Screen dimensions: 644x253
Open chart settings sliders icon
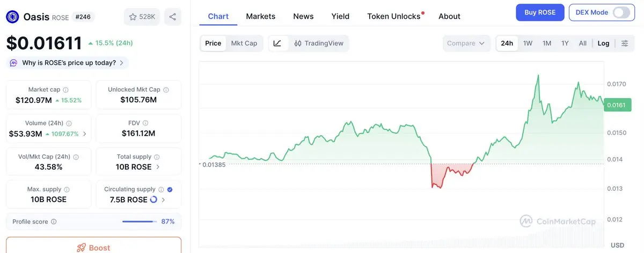tap(625, 43)
